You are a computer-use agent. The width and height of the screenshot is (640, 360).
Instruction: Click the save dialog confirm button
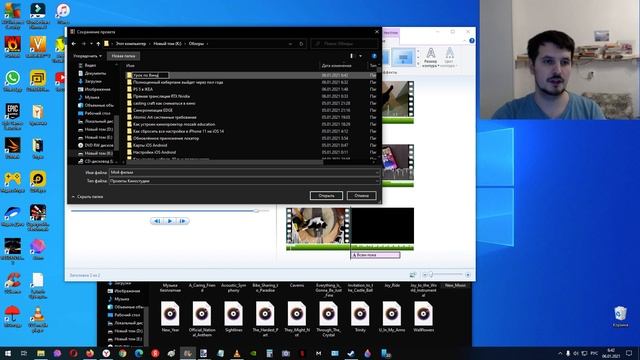tap(326, 196)
